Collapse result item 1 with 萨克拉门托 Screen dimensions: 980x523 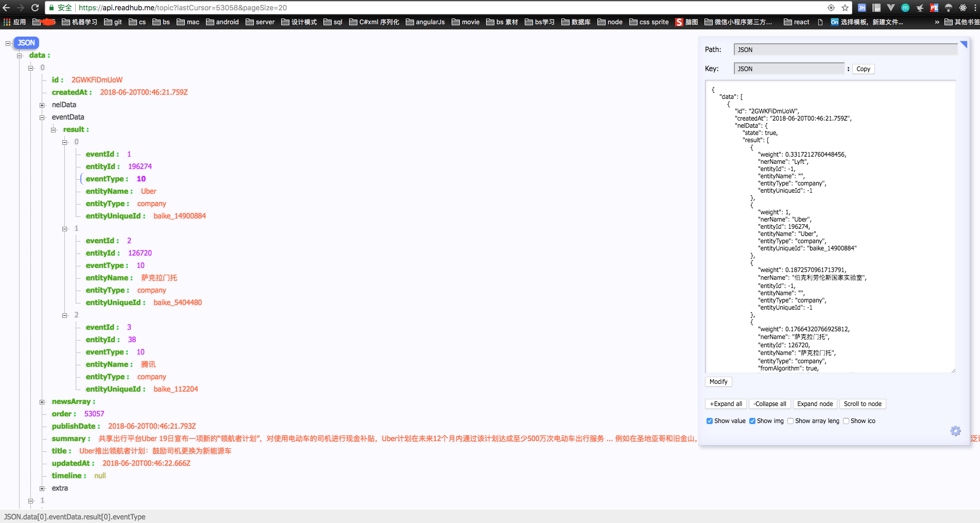65,229
